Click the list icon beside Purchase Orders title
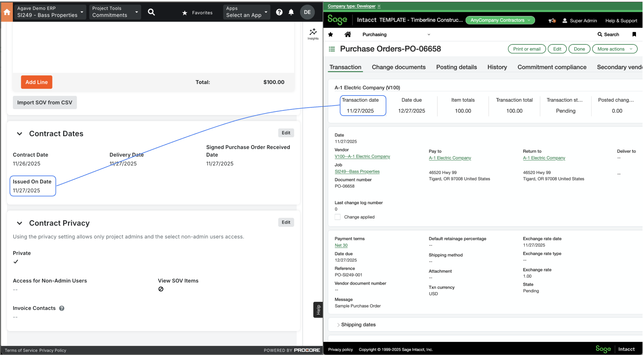The image size is (644, 355). point(332,49)
